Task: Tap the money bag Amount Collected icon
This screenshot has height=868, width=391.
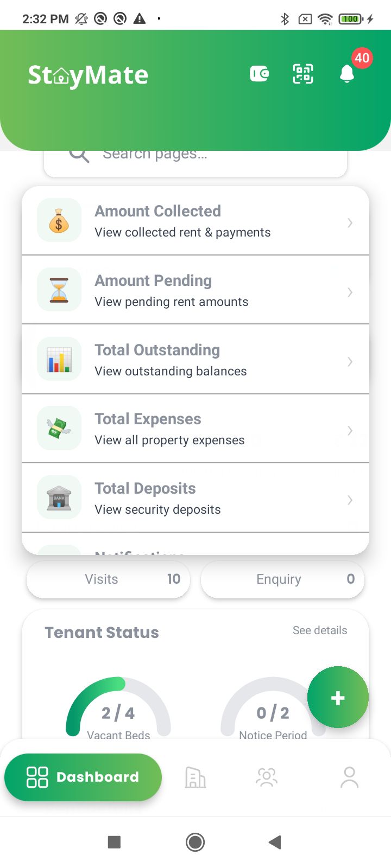Action: [x=59, y=221]
